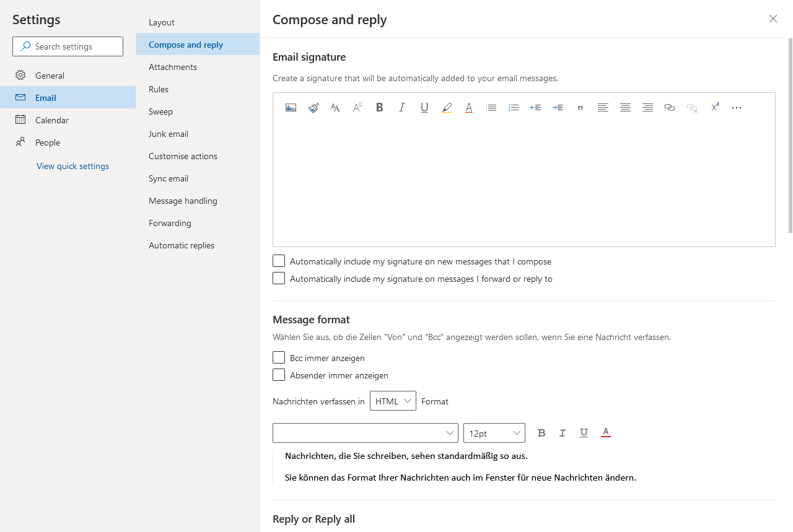Screen dimensions: 793x532
Task: Insert a hyperlink in the signature editor
Action: pyautogui.click(x=670, y=107)
